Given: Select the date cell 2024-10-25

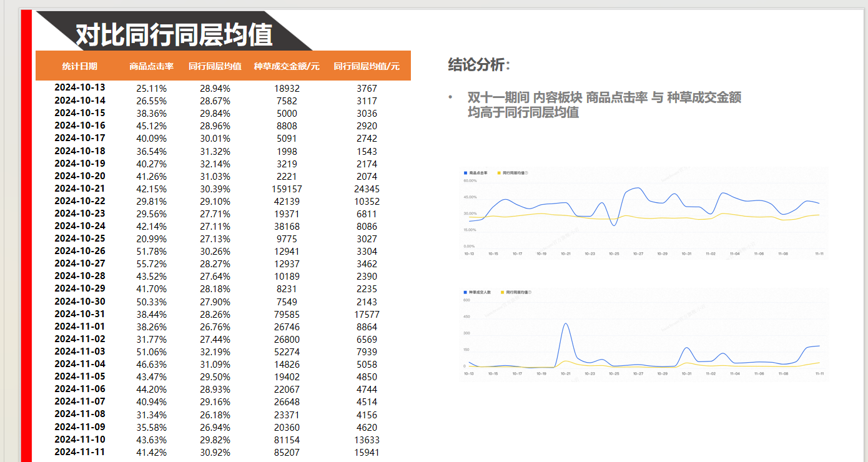Looking at the screenshot, I should coord(80,238).
